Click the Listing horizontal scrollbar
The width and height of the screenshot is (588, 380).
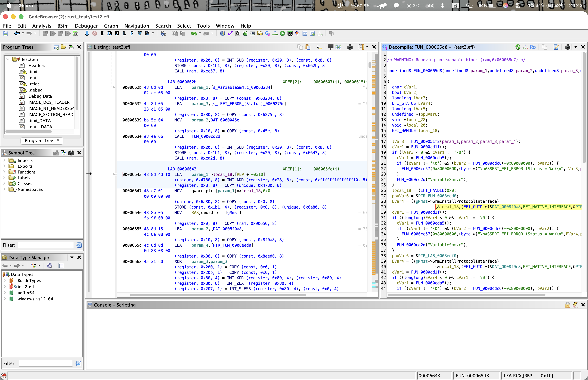pyautogui.click(x=218, y=295)
